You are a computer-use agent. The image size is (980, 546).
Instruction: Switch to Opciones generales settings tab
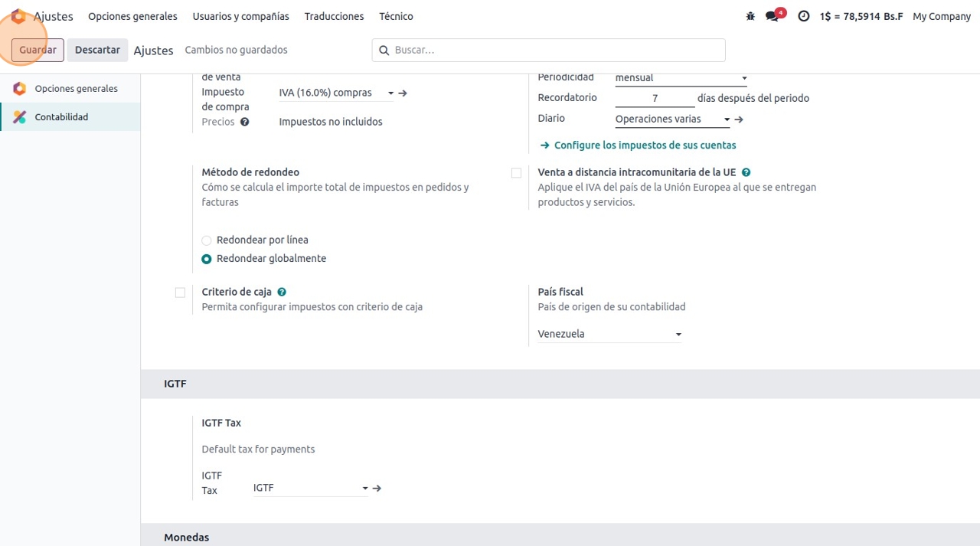coord(70,88)
